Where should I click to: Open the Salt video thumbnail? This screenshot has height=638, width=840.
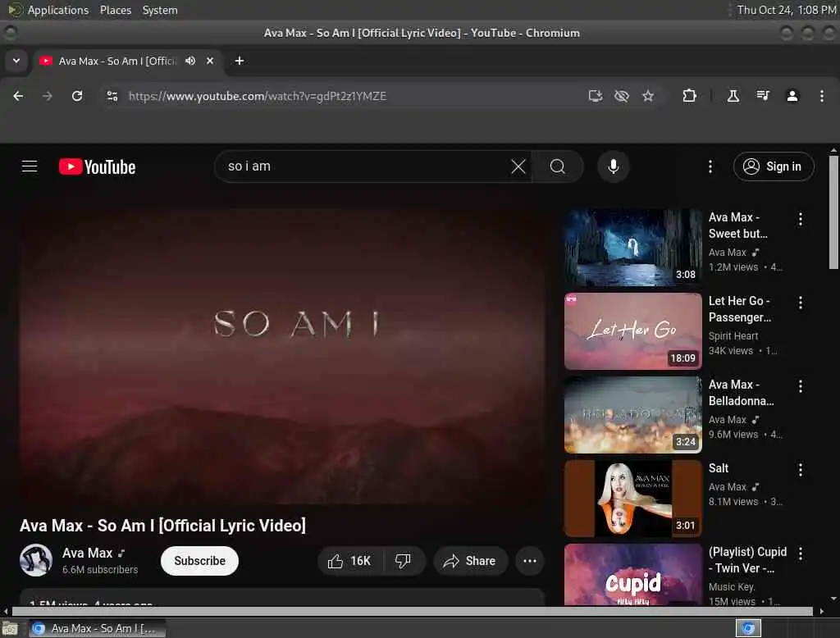[632, 499]
